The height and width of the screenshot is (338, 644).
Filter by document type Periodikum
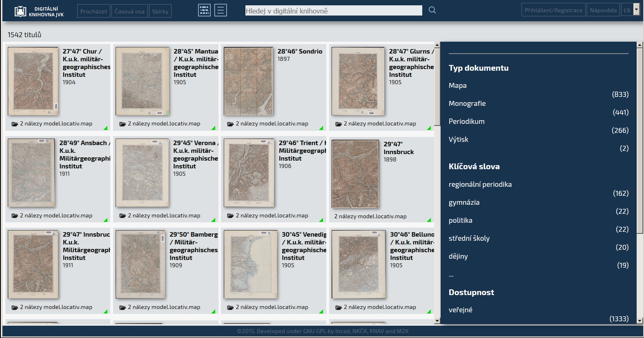466,121
